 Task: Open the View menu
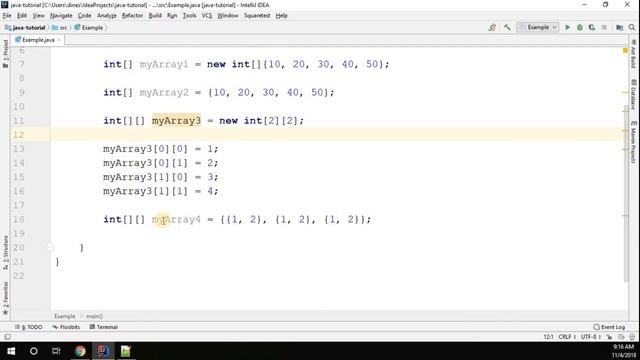38,16
